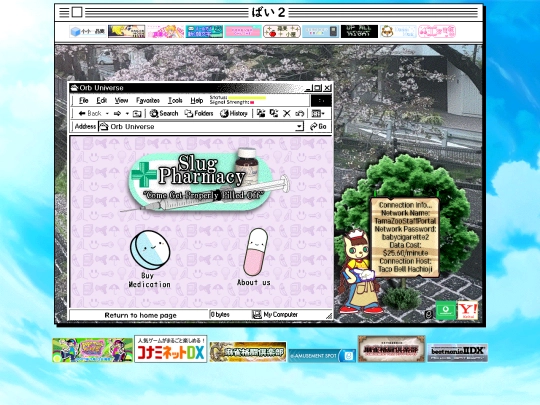540x405 pixels.
Task: Open the Favorites menu
Action: [x=148, y=100]
